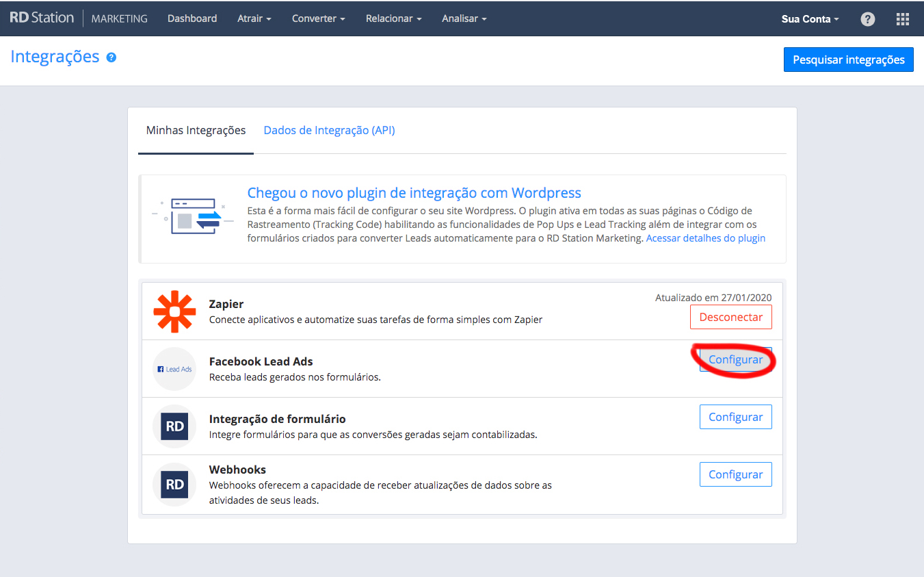Screen dimensions: 924x577
Task: Click the Webhooks integration title
Action: (x=237, y=470)
